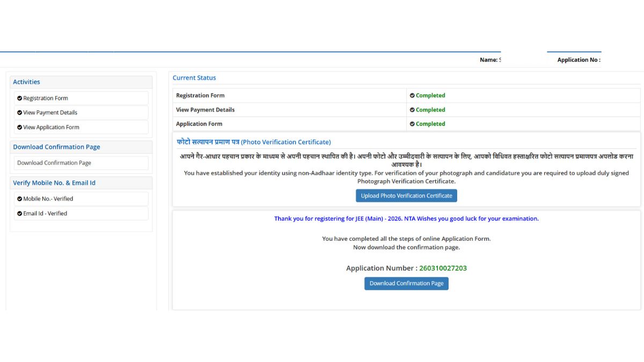Select the Verify Mobile No. & Email Id heading
Screen dimensions: 644x362
pos(54,183)
